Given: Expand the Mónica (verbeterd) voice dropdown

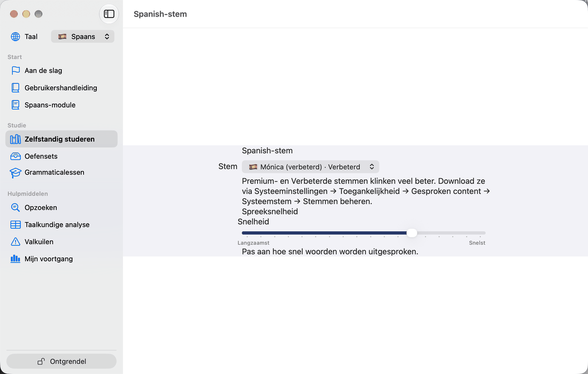Looking at the screenshot, I should [310, 167].
